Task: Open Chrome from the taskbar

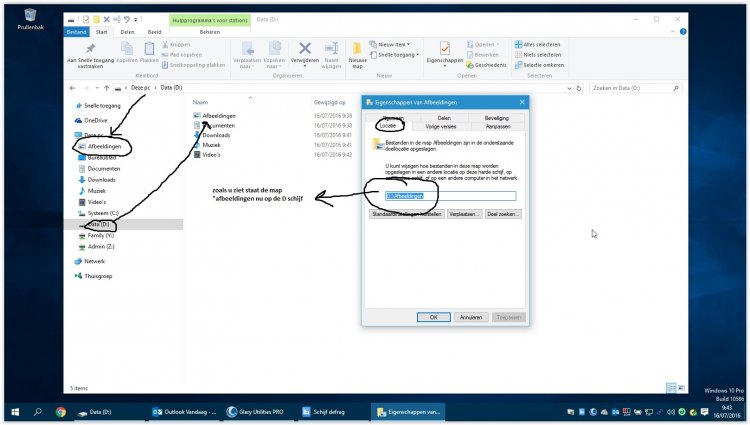Action: pyautogui.click(x=61, y=411)
